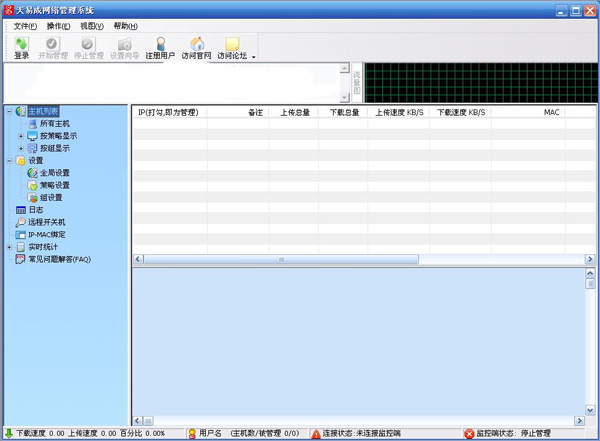600x441 pixels.
Task: Click the FAQ book icon
Action: pos(20,259)
